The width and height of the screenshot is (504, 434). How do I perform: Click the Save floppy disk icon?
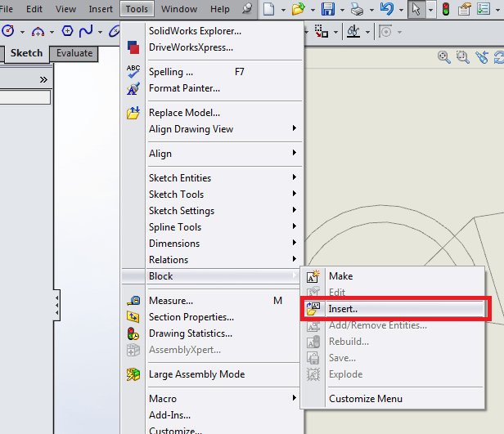(328, 9)
